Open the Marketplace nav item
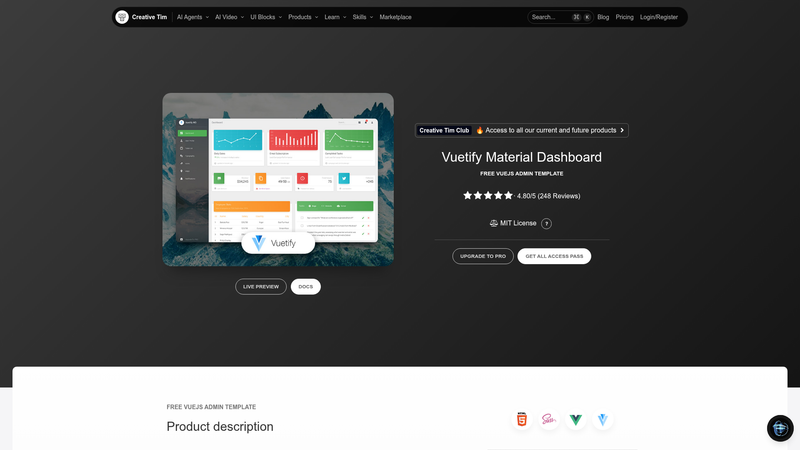The height and width of the screenshot is (450, 800). (x=395, y=17)
